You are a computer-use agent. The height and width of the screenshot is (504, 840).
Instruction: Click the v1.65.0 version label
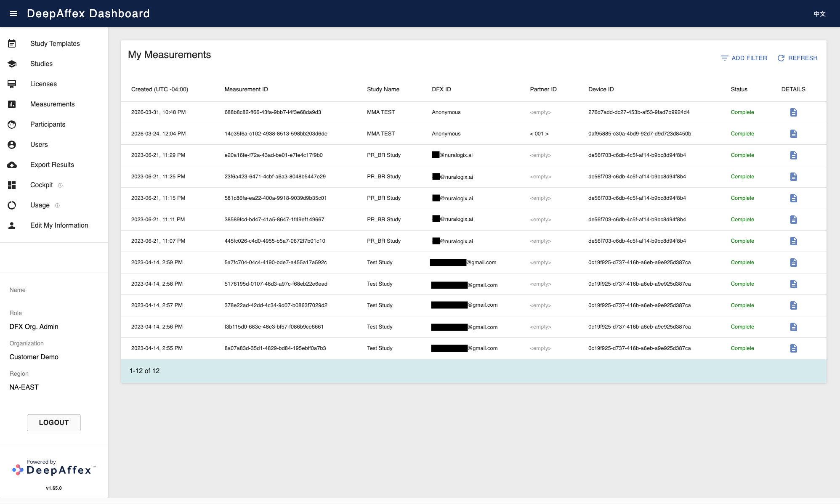coord(54,488)
